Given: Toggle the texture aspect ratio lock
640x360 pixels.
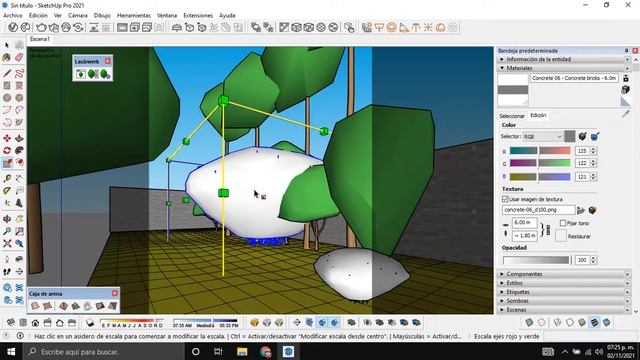Looking at the screenshot, I should click(x=548, y=230).
